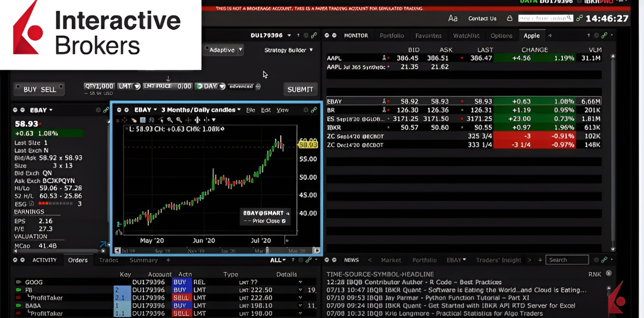Open the Traders' Insight news tab

(498, 260)
